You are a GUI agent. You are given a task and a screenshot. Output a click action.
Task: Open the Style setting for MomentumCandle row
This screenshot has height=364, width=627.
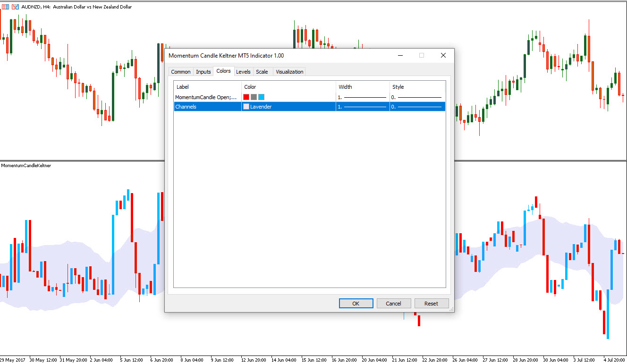pyautogui.click(x=417, y=97)
